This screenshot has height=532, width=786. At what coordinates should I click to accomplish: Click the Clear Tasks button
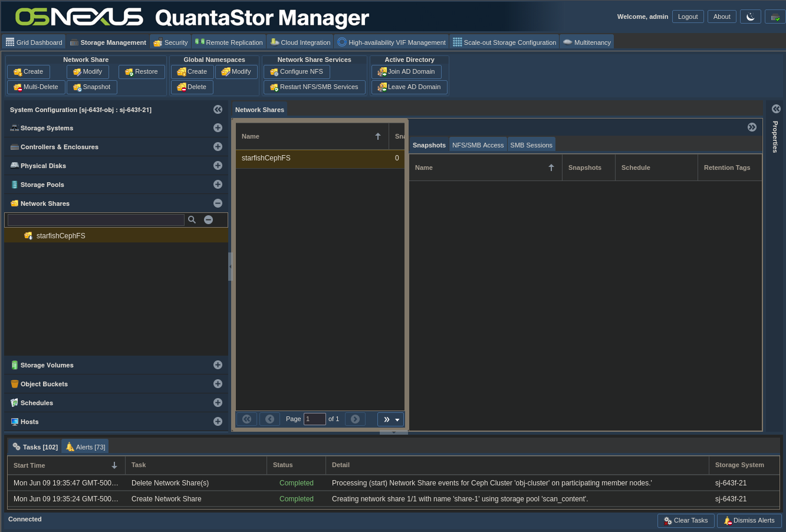coord(685,520)
